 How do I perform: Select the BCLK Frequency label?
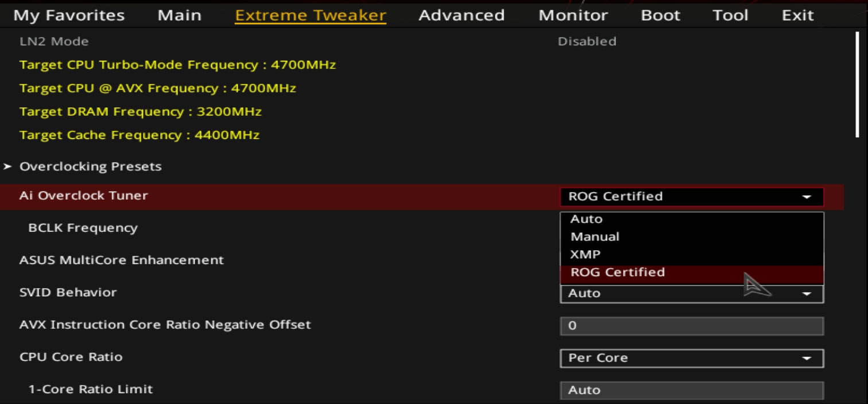click(83, 228)
